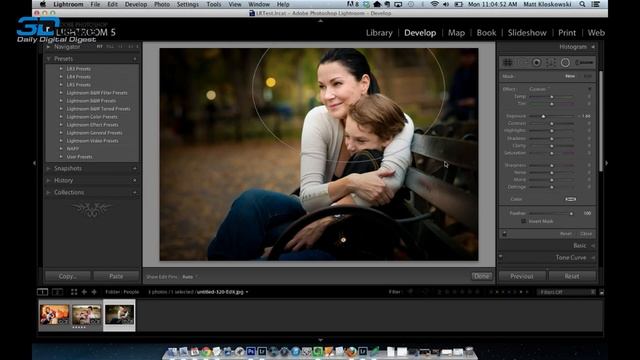Viewport: 640px width, 360px height.
Task: Collapse the Presets panel
Action: point(49,59)
